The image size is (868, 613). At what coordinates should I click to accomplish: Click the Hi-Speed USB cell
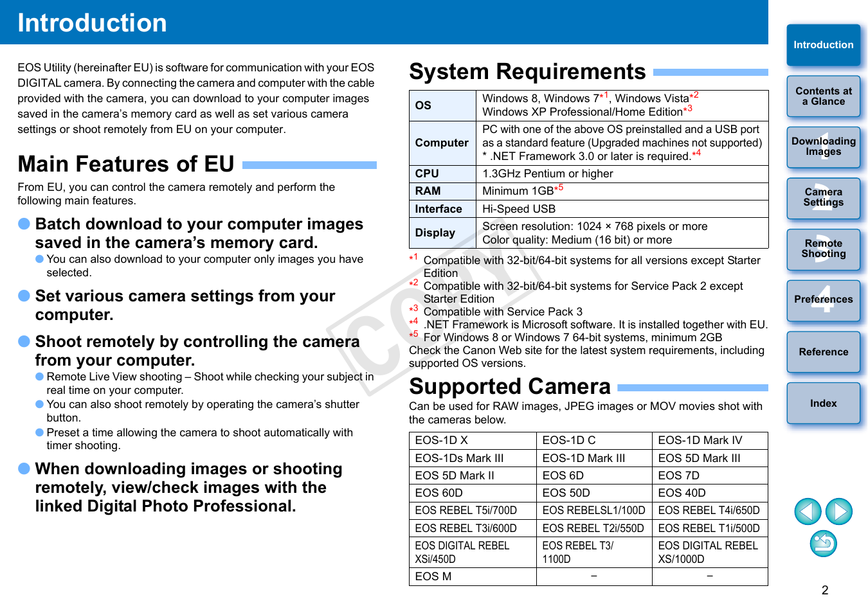[622, 209]
